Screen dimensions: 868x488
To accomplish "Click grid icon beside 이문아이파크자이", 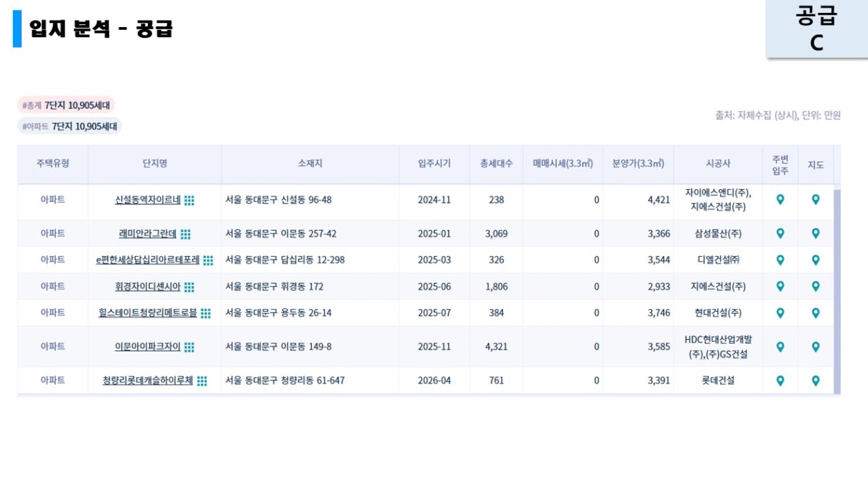I will pyautogui.click(x=189, y=347).
